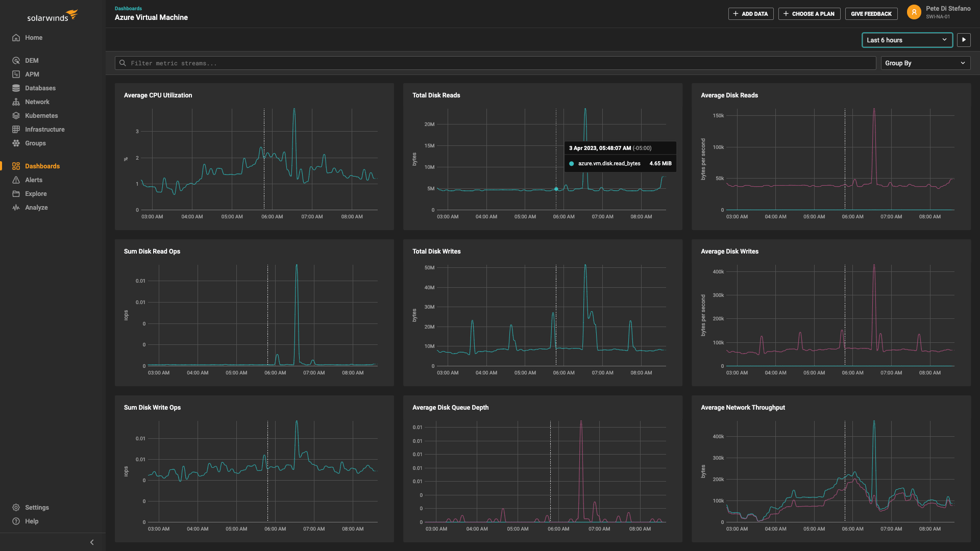The width and height of the screenshot is (980, 551).
Task: Open the Kubernetes section
Action: (16, 115)
